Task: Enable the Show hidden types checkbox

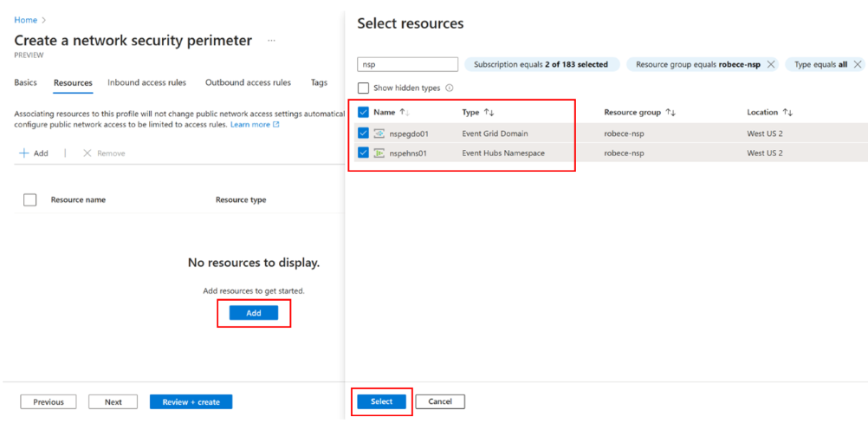Action: point(363,88)
